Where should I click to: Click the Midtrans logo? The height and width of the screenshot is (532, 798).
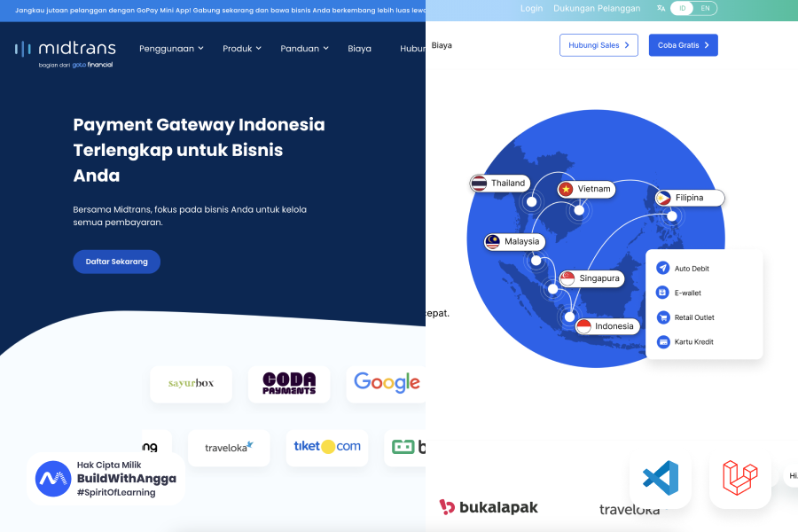[x=65, y=53]
